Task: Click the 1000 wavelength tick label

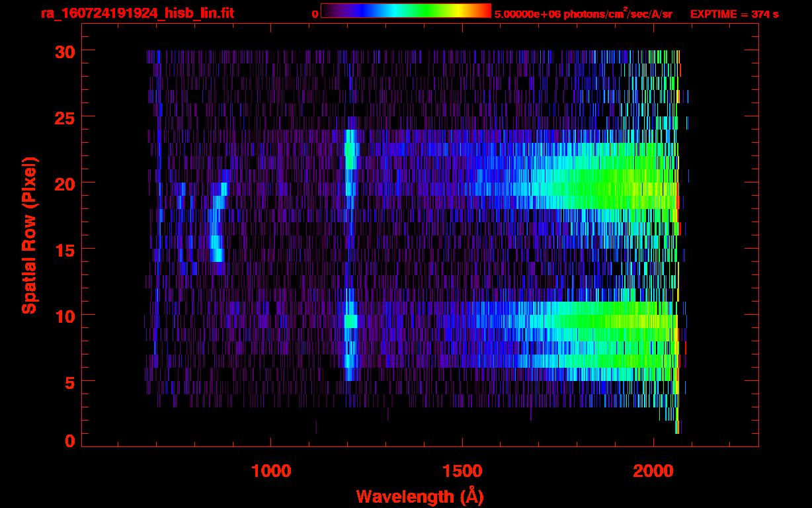Action: [271, 471]
